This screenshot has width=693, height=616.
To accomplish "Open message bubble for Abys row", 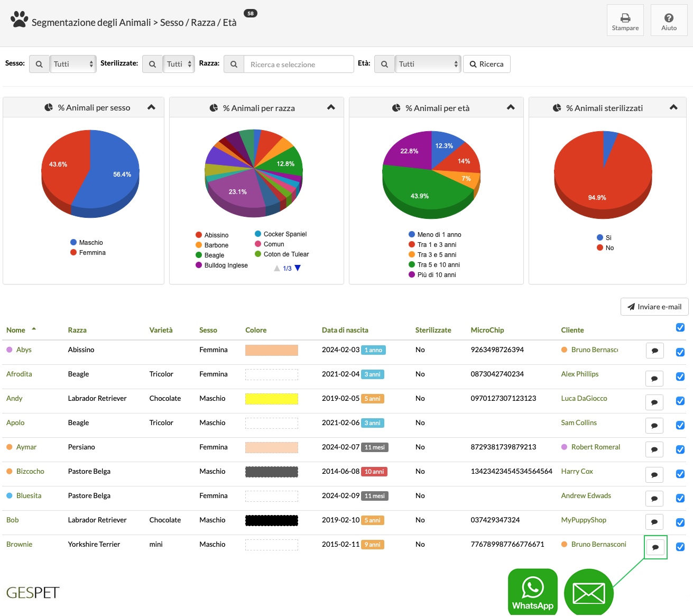I will pos(655,351).
